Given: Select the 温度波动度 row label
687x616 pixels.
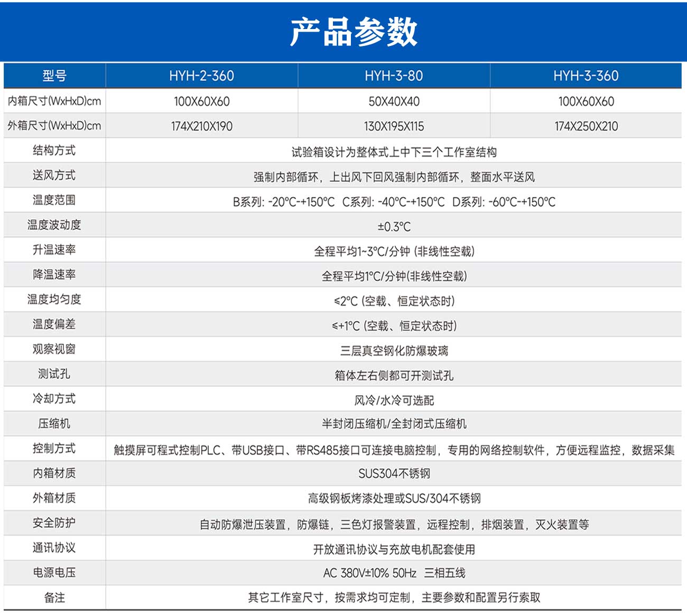Looking at the screenshot, I should click(x=54, y=225).
